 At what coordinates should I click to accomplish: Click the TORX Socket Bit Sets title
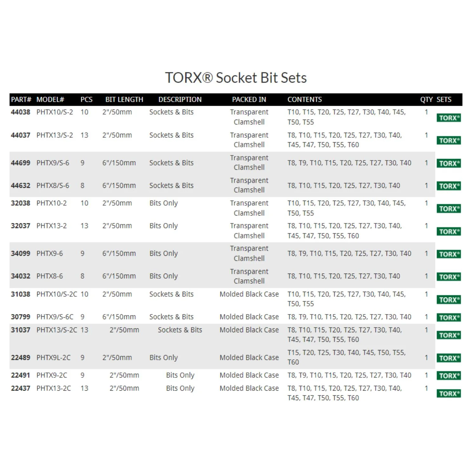point(236,77)
